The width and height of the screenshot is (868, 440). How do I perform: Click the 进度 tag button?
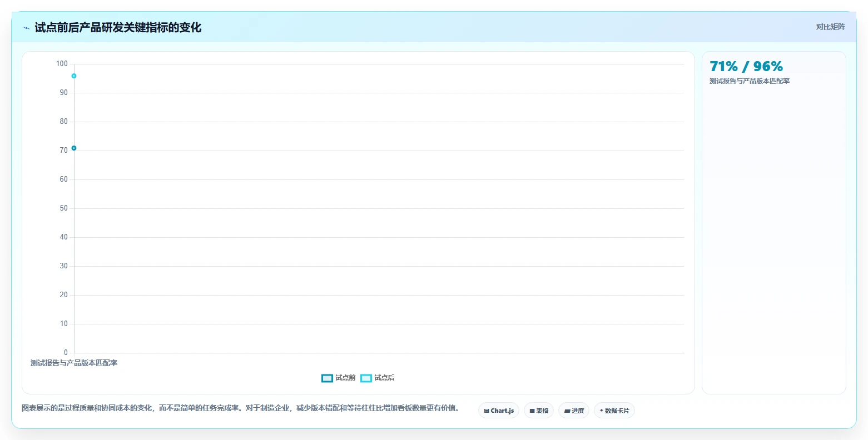point(574,411)
